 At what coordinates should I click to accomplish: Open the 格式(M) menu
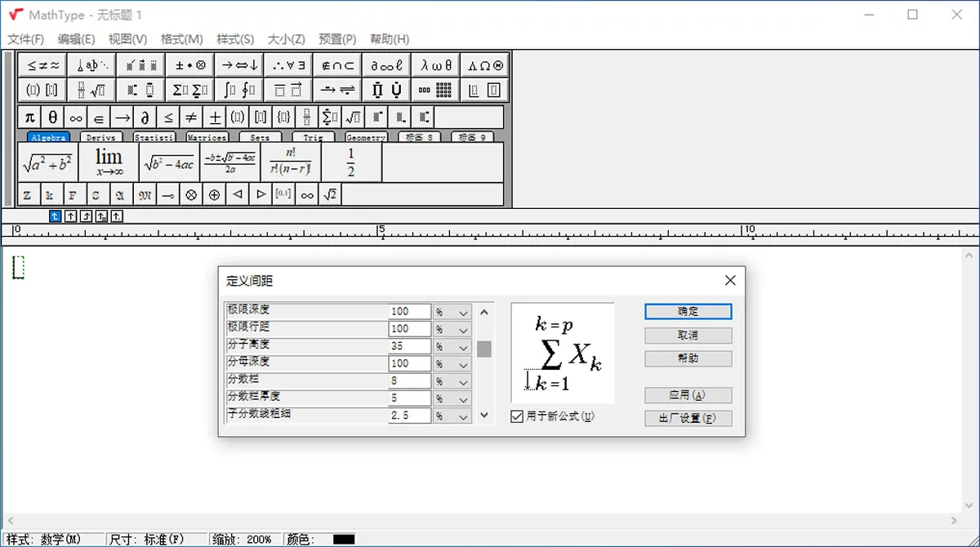click(181, 39)
